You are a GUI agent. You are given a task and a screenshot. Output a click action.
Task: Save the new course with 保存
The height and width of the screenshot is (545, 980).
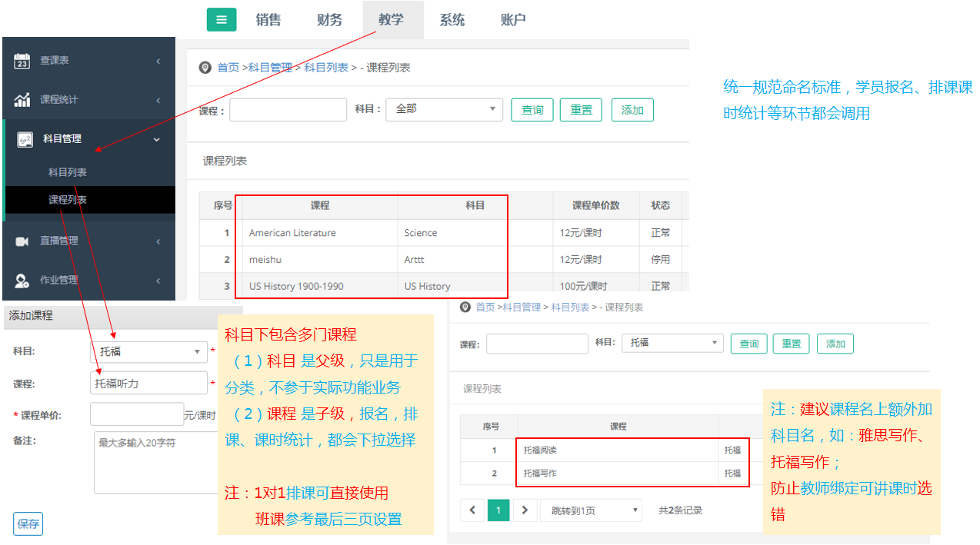28,524
